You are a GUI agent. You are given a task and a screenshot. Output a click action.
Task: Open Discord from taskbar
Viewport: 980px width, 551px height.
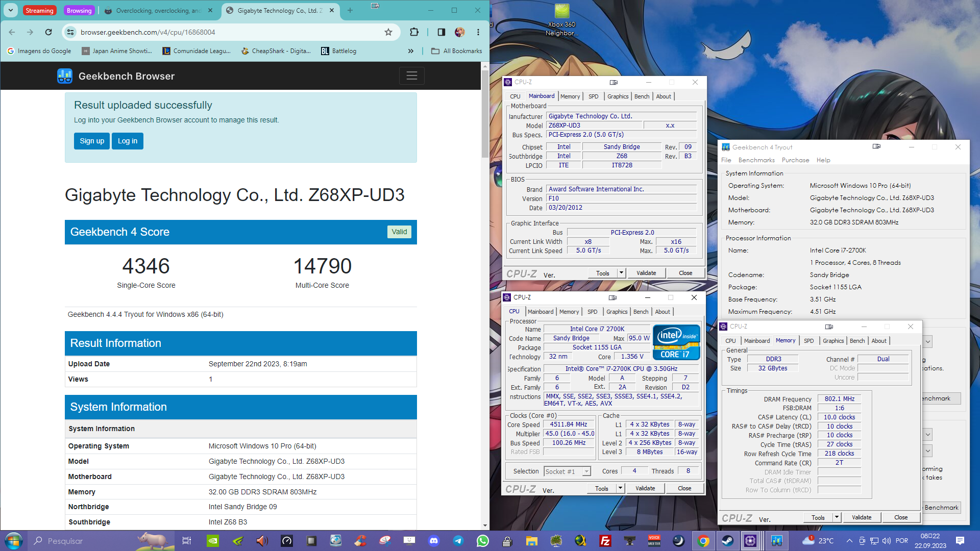[x=434, y=541]
